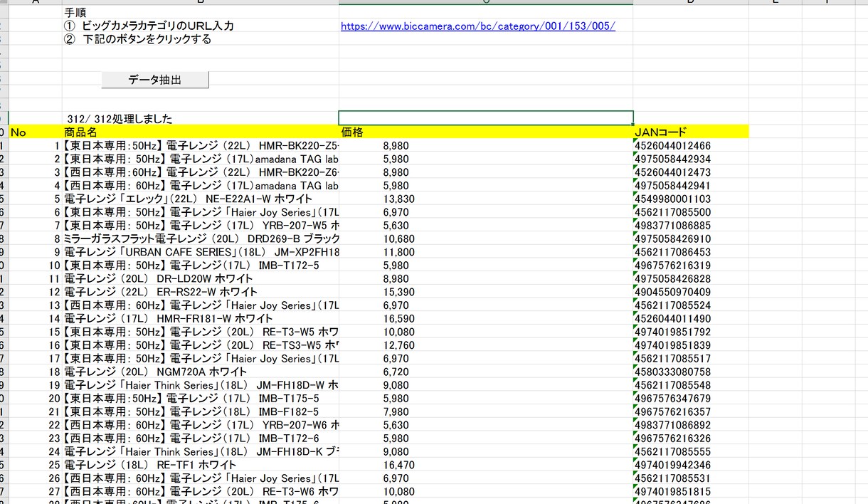Image resolution: width=868 pixels, height=504 pixels.
Task: Select price cell 6,720
Action: (486, 372)
